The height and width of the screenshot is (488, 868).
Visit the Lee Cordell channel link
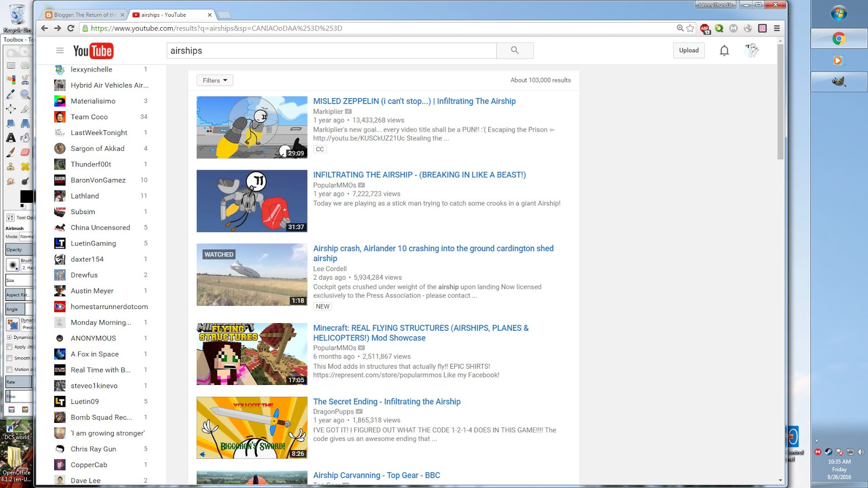pyautogui.click(x=330, y=268)
